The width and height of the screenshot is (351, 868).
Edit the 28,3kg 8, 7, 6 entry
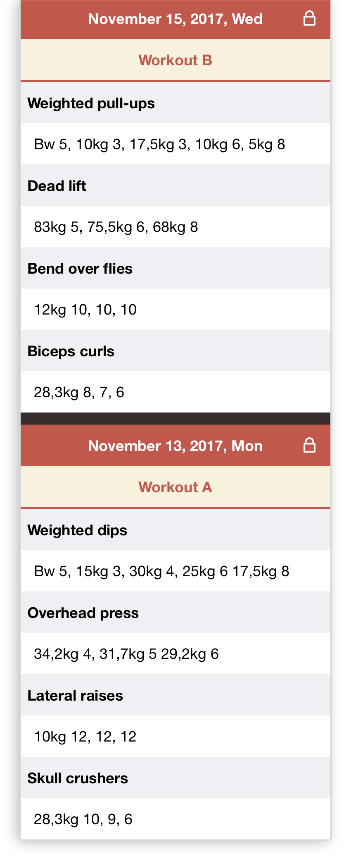pyautogui.click(x=175, y=392)
